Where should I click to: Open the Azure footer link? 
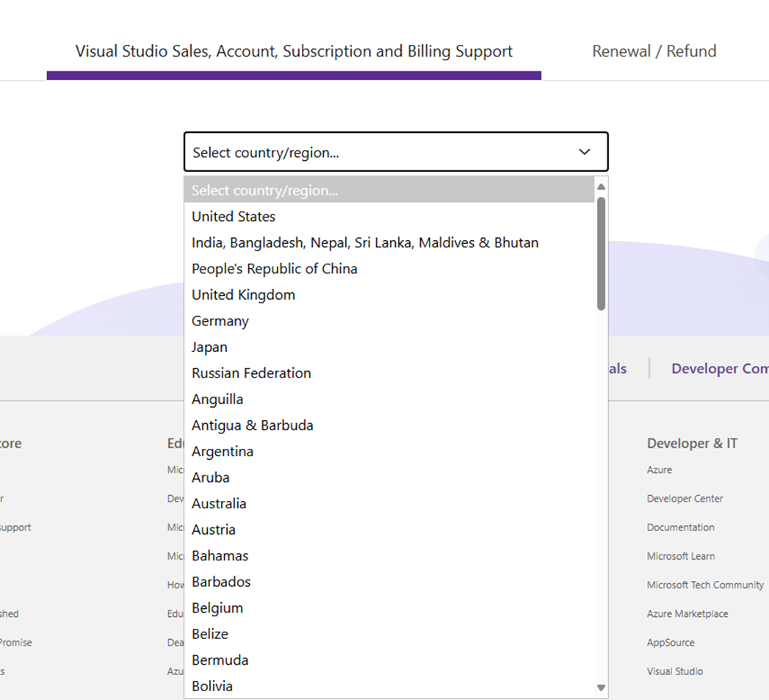[659, 470]
